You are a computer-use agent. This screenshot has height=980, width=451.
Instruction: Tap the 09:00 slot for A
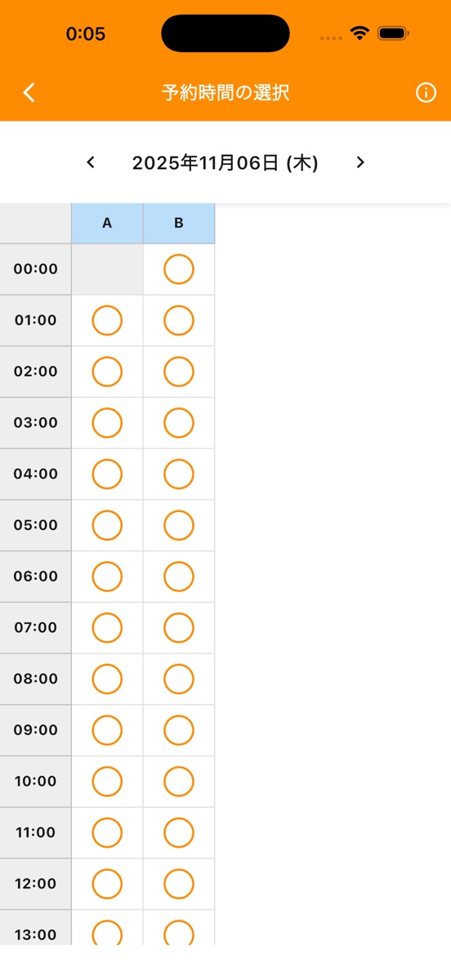(x=107, y=730)
